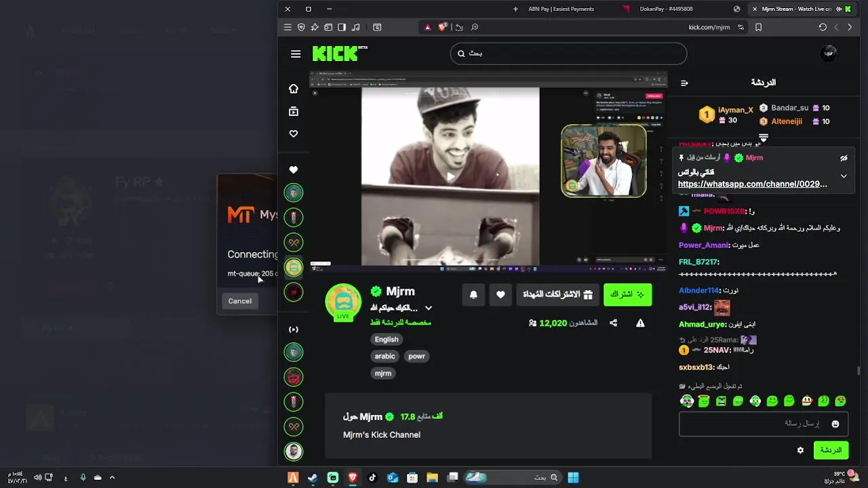Switch to DokanPay #4495808 tab
The width and height of the screenshot is (868, 488).
pos(666,9)
